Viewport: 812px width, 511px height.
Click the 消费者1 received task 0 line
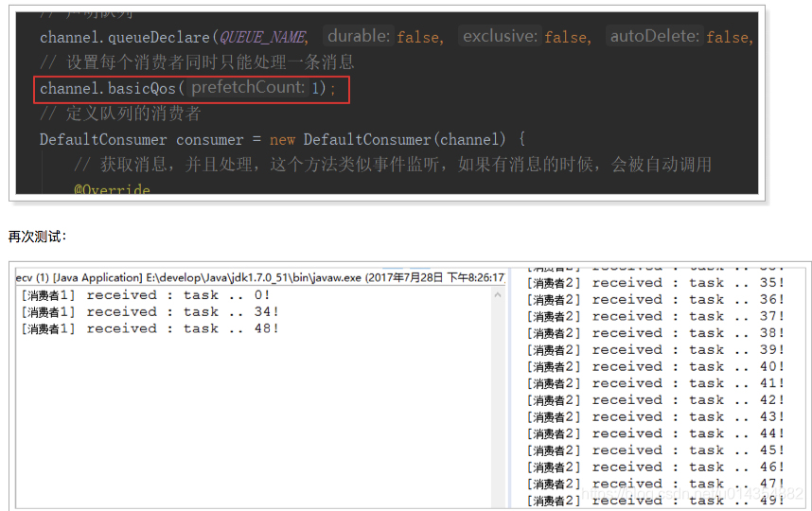146,295
